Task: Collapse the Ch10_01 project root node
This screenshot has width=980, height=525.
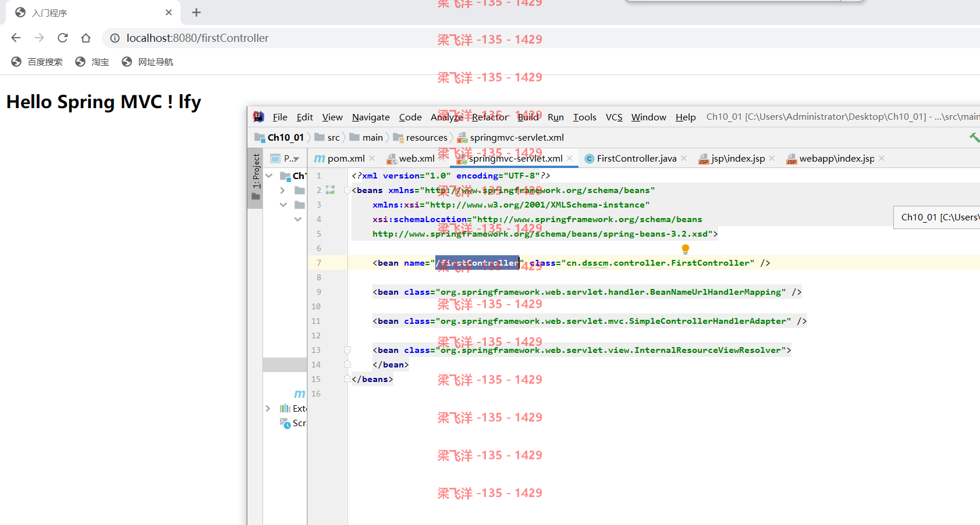Action: 269,176
